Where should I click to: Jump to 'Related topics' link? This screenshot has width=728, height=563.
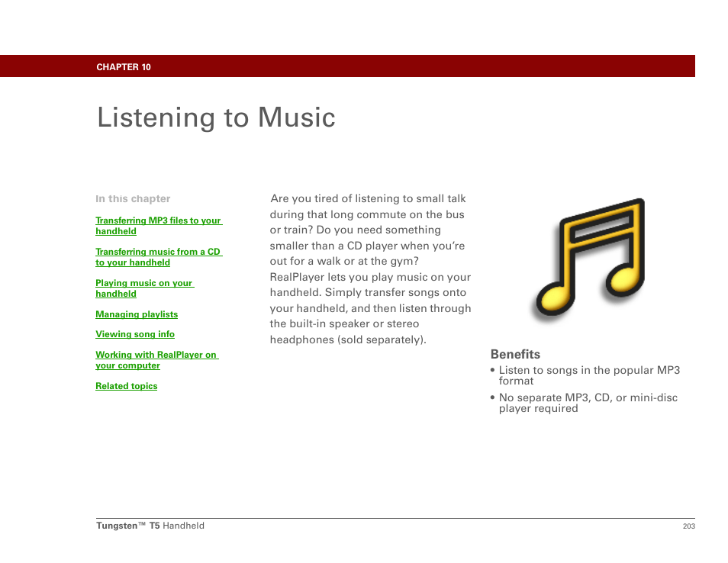tap(126, 386)
